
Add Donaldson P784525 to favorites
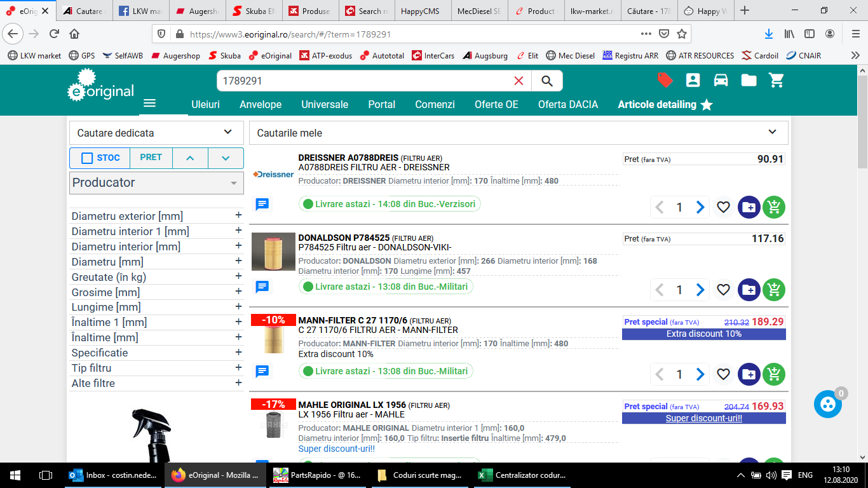pyautogui.click(x=723, y=290)
